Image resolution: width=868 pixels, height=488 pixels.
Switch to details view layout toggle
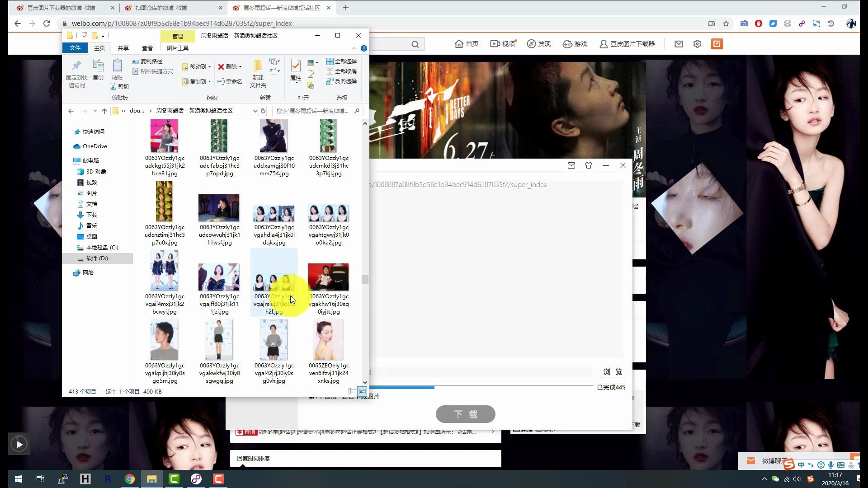point(352,391)
